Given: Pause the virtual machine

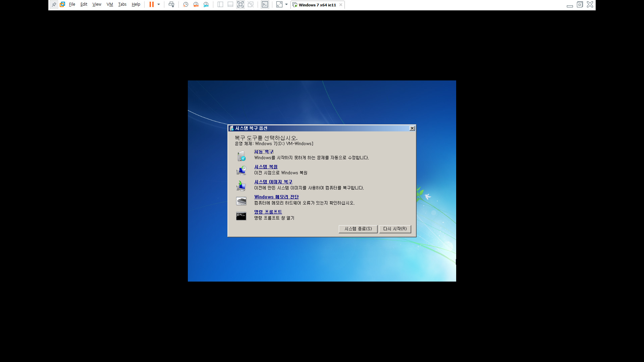Looking at the screenshot, I should [152, 5].
